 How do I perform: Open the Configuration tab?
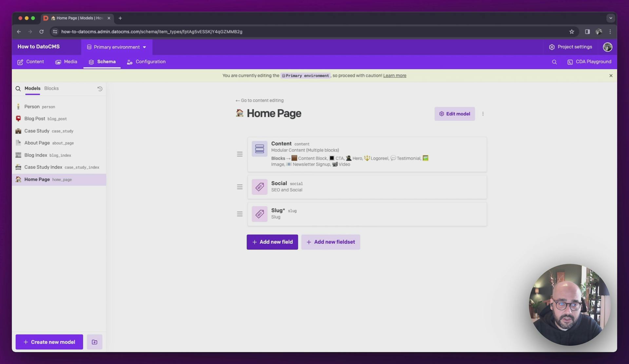click(x=146, y=62)
